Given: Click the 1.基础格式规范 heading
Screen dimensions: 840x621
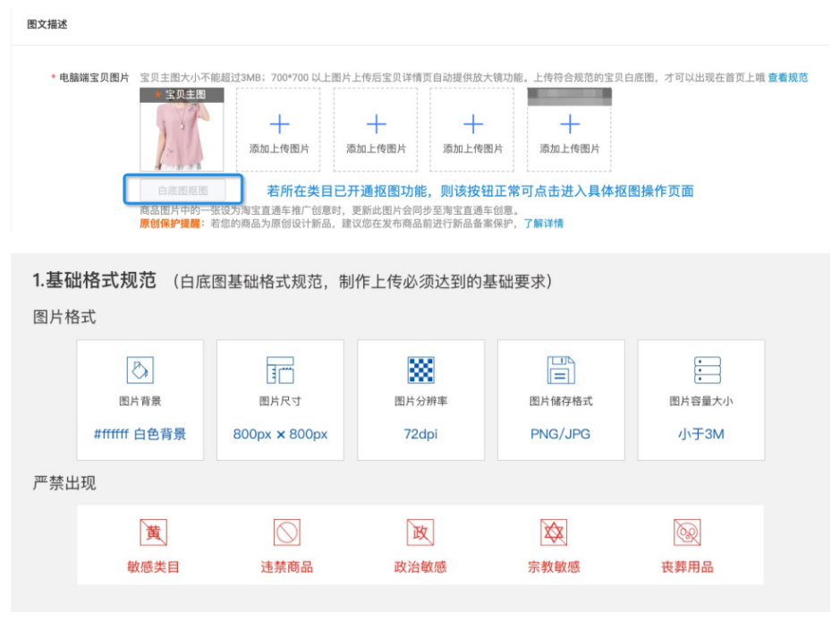Looking at the screenshot, I should [x=94, y=280].
